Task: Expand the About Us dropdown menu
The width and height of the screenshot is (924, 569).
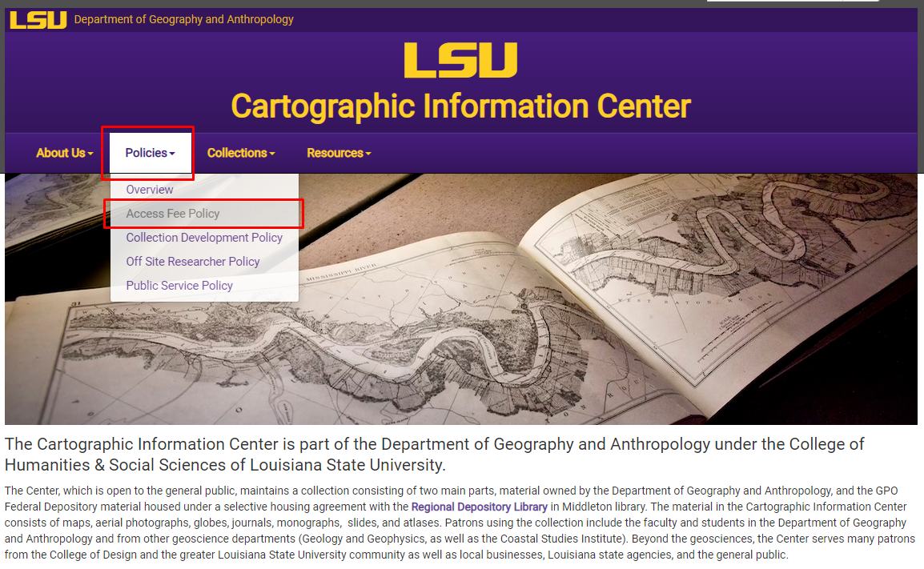Action: 65,153
